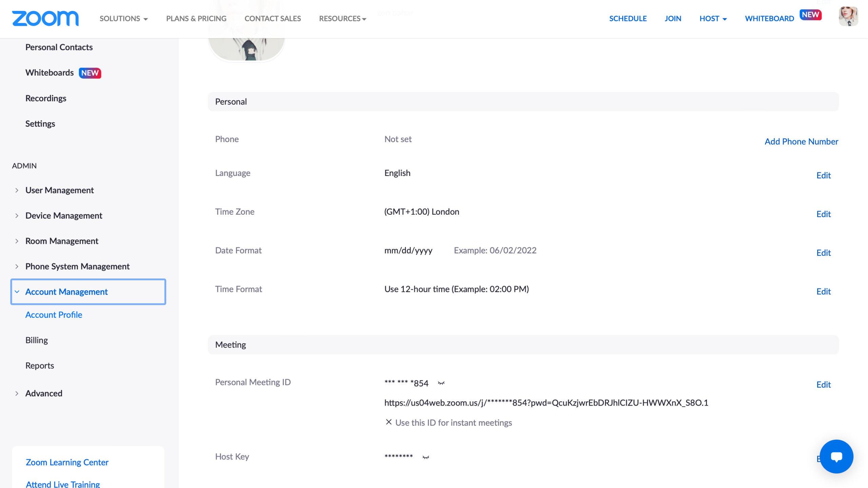The height and width of the screenshot is (488, 868).
Task: Go to Plans & Pricing
Action: tap(196, 19)
